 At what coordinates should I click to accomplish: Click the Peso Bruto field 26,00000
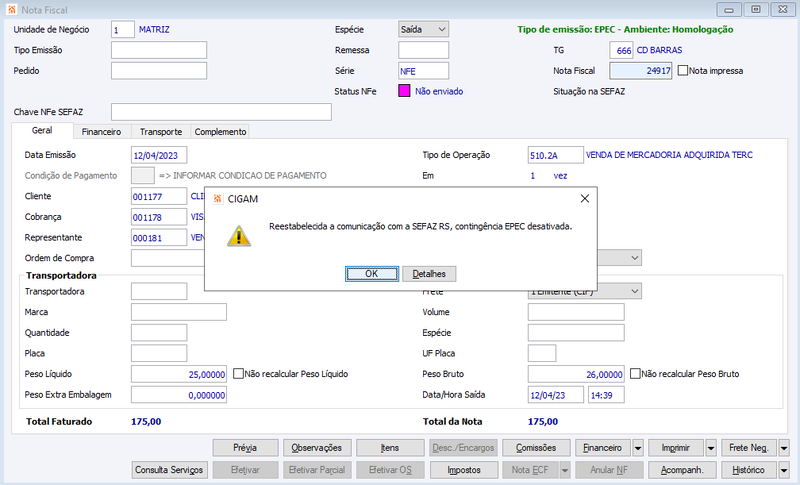pos(576,374)
